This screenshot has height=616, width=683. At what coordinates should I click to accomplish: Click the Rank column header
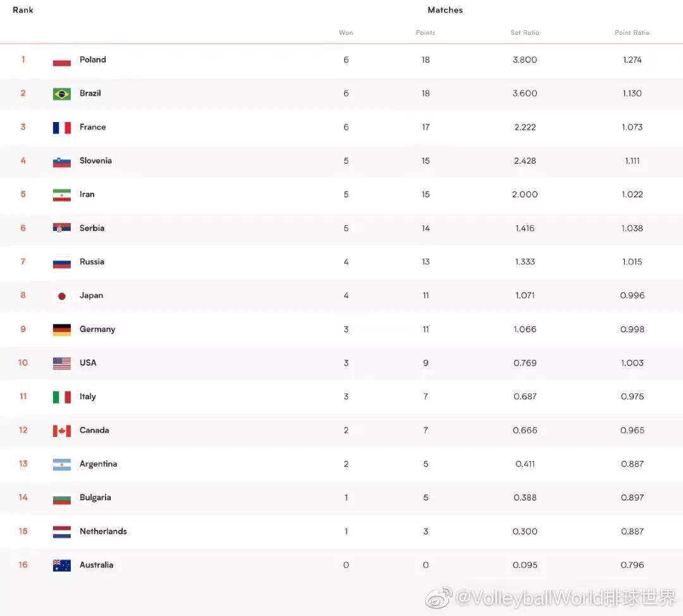[x=23, y=10]
